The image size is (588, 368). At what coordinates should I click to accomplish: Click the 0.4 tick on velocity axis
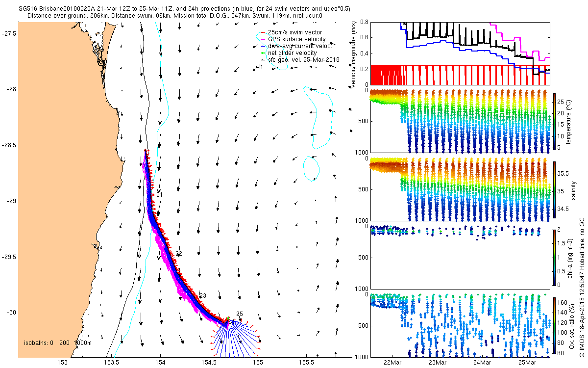click(x=364, y=53)
